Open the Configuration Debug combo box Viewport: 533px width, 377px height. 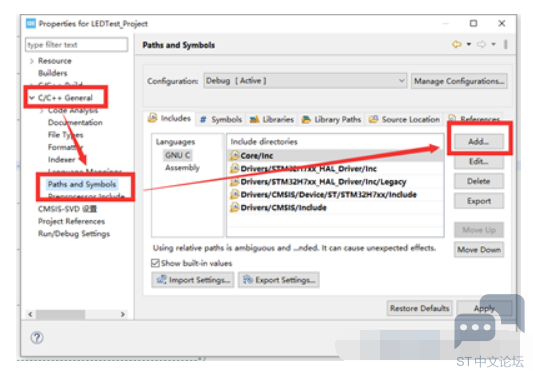[x=305, y=81]
